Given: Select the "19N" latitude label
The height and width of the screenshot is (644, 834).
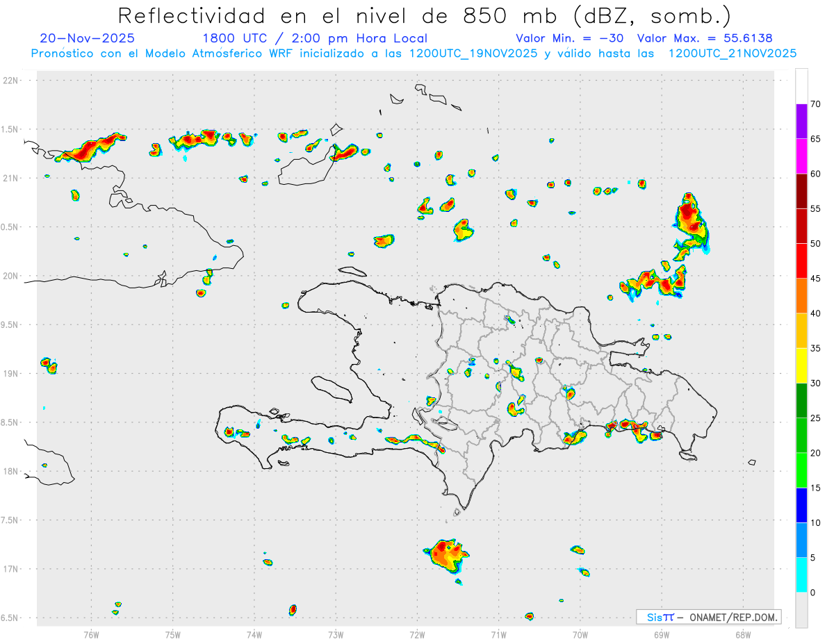Looking at the screenshot, I should pyautogui.click(x=12, y=373).
